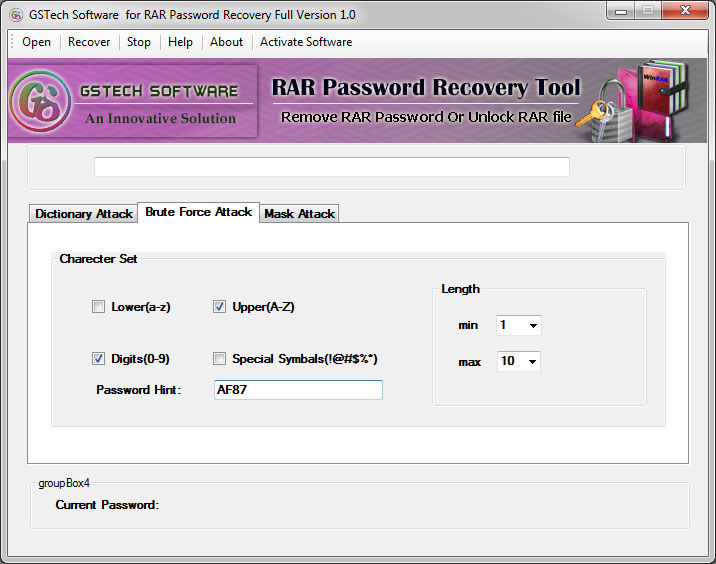Click the Current Password label
The image size is (716, 564).
pos(107,505)
